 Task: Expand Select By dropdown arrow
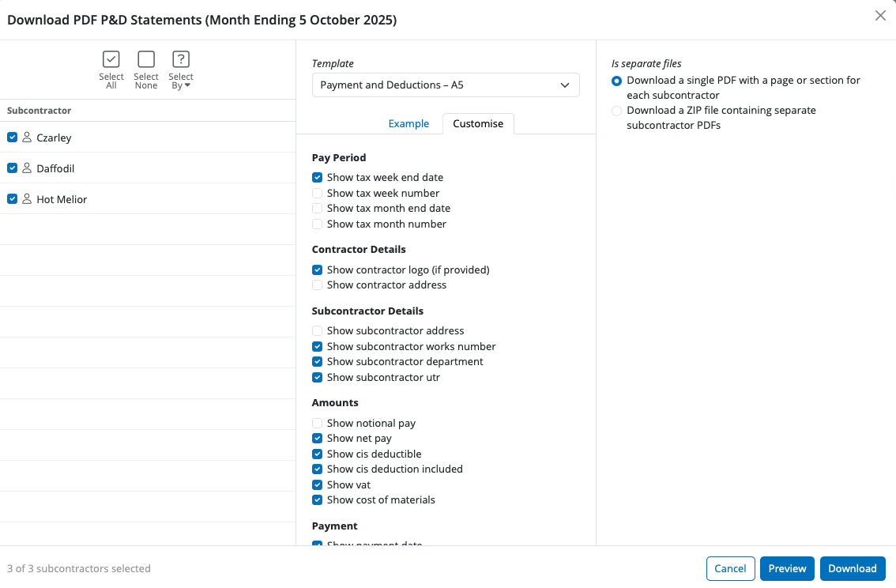(x=187, y=85)
